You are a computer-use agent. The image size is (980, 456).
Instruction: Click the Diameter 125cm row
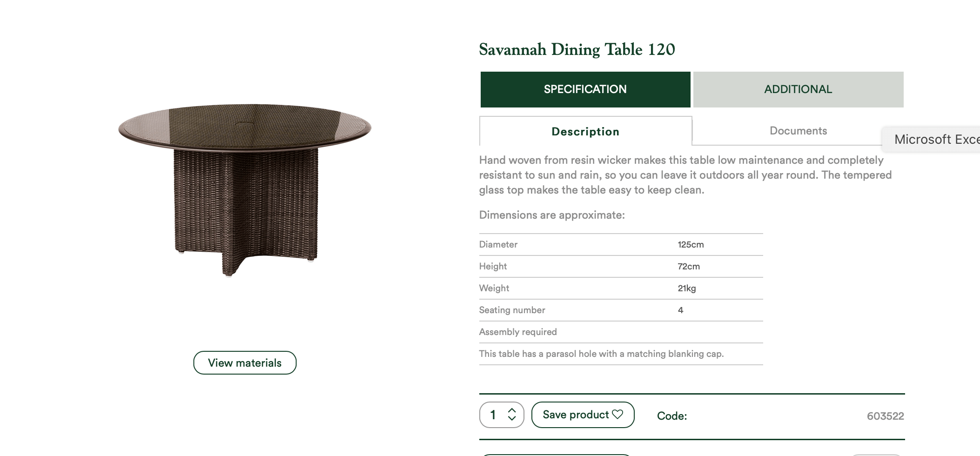[621, 245]
